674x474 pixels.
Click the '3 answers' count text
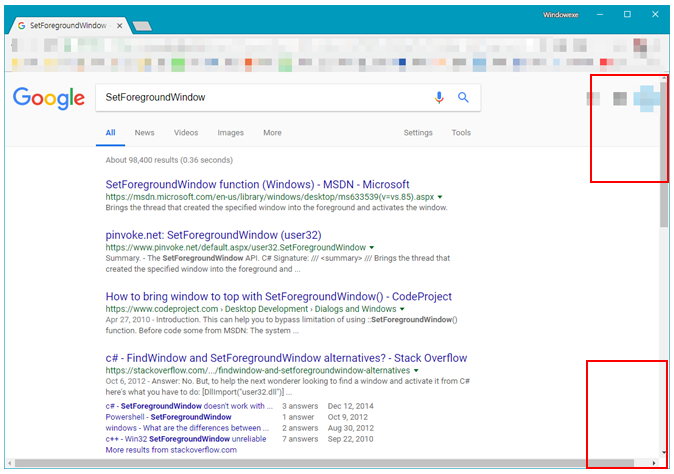300,406
